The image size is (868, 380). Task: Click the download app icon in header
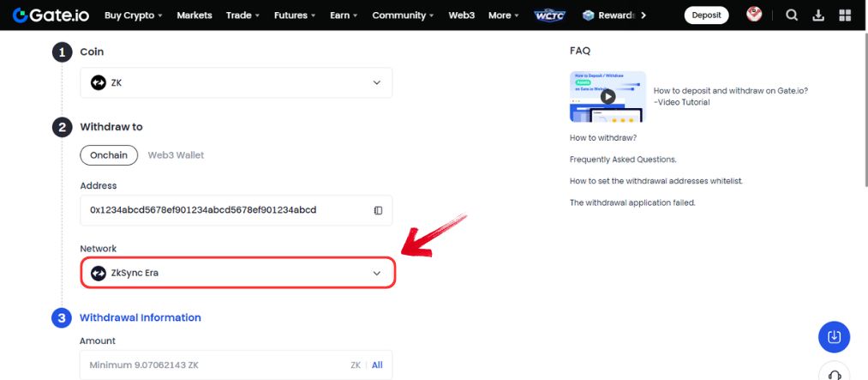818,15
